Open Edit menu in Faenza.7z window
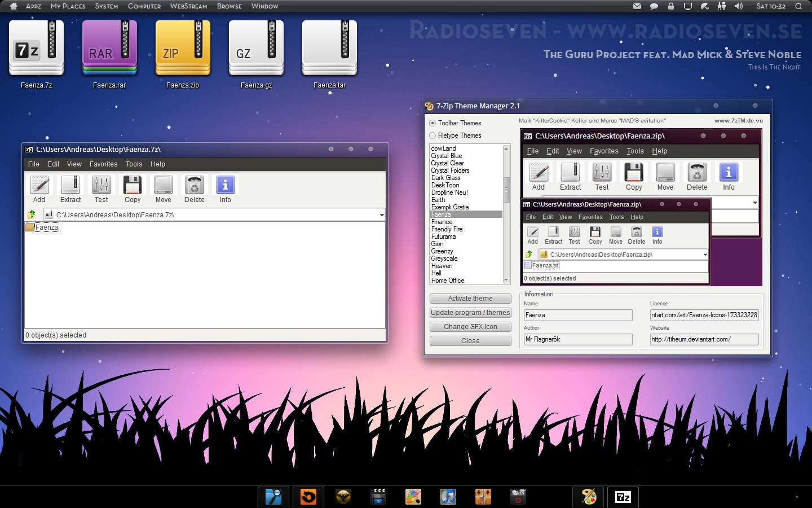812x508 pixels. 54,164
